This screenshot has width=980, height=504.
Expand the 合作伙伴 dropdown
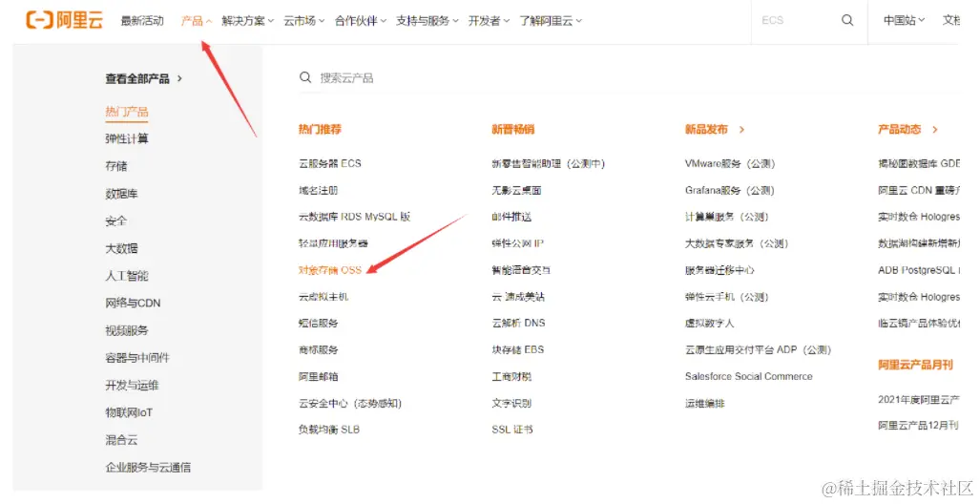[360, 21]
